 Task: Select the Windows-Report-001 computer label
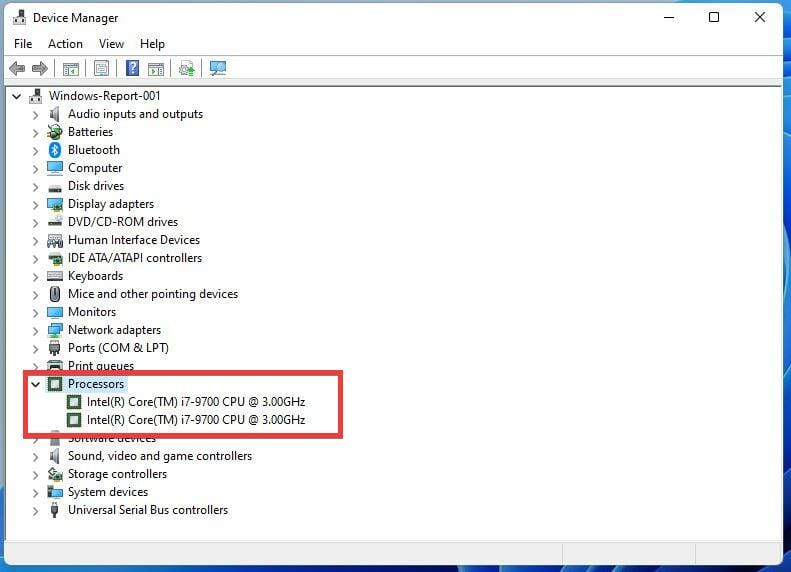pyautogui.click(x=104, y=96)
